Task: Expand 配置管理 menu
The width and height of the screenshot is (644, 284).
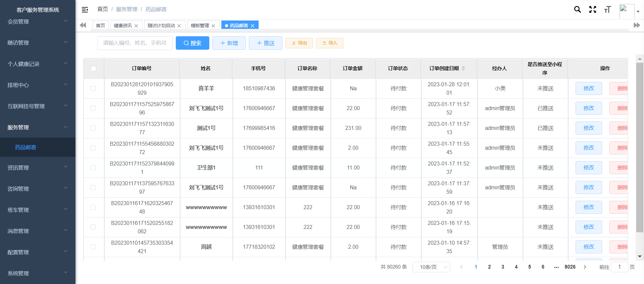Action: (38, 252)
